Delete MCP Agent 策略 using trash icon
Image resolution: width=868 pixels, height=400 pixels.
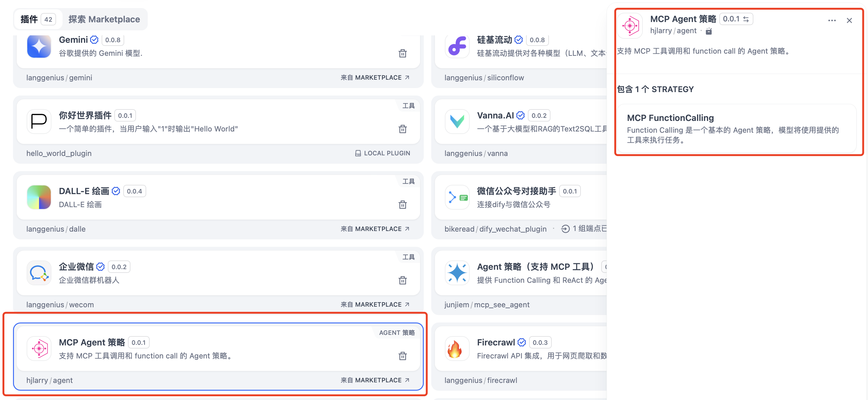[402, 356]
